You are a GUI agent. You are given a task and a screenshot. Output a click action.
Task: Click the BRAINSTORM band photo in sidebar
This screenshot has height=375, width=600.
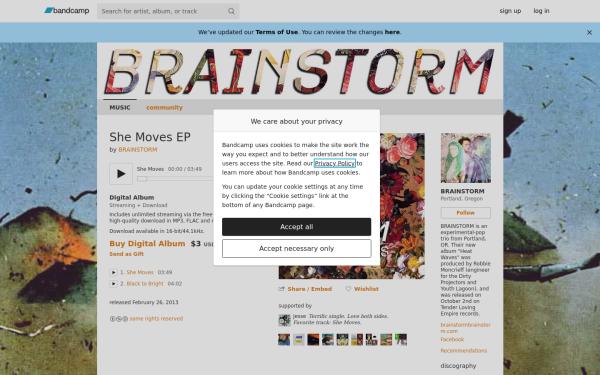(466, 158)
